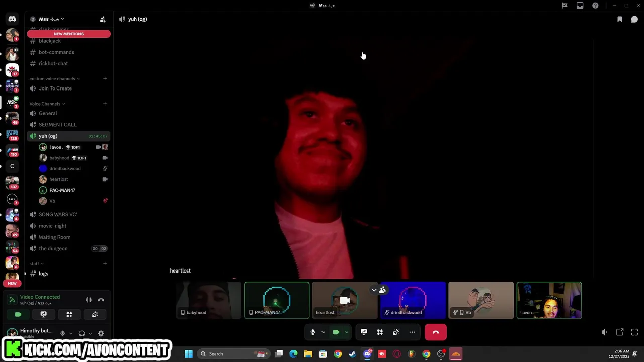Open microphone options arrow in call bar
The width and height of the screenshot is (644, 362).
click(323, 332)
